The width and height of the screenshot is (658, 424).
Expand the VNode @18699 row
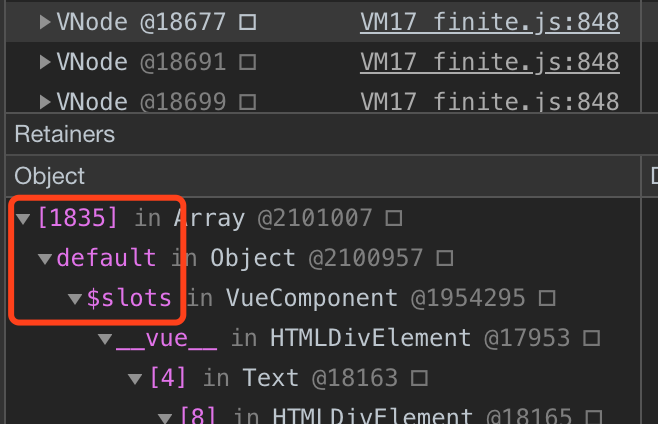[x=44, y=102]
